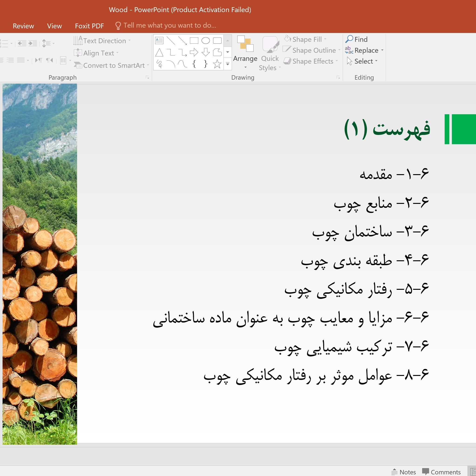Screen dimensions: 476x476
Task: Select the elbow connector shape
Action: tap(171, 52)
